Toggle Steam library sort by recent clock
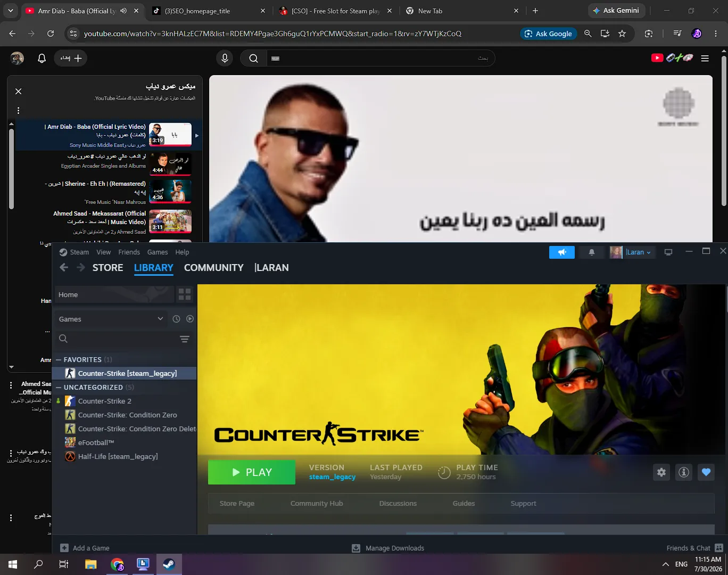Viewport: 728px width, 575px height. click(x=177, y=319)
